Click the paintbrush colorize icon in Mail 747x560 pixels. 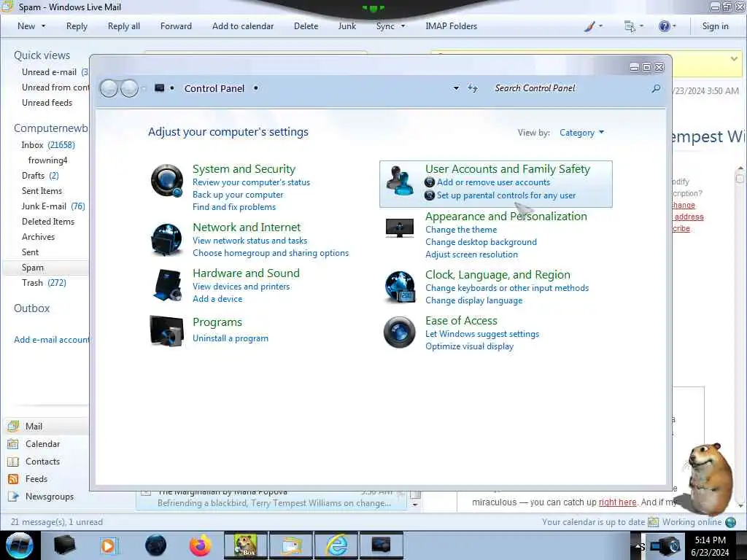coord(589,26)
